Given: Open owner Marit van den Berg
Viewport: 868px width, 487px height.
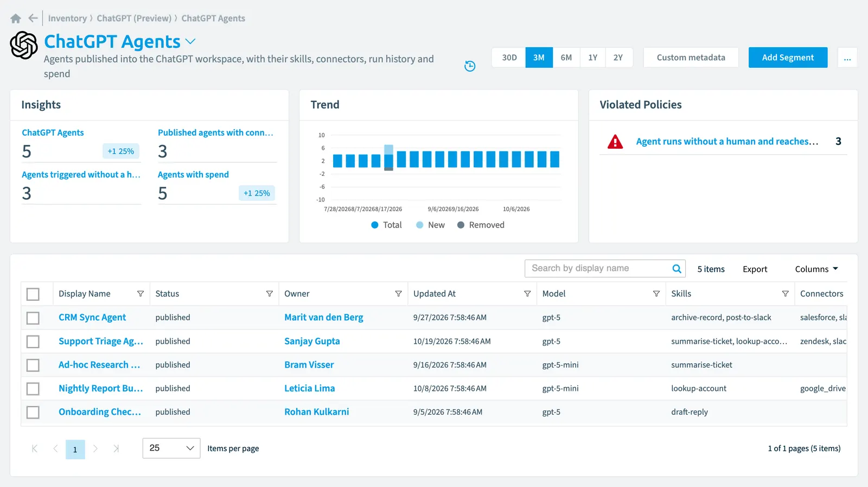Looking at the screenshot, I should 324,318.
